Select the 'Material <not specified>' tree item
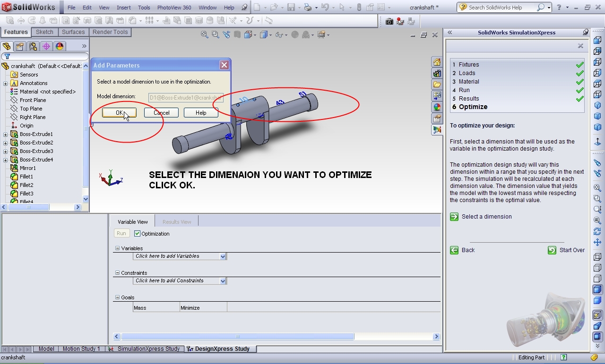Image resolution: width=605 pixels, height=364 pixels. [x=48, y=92]
